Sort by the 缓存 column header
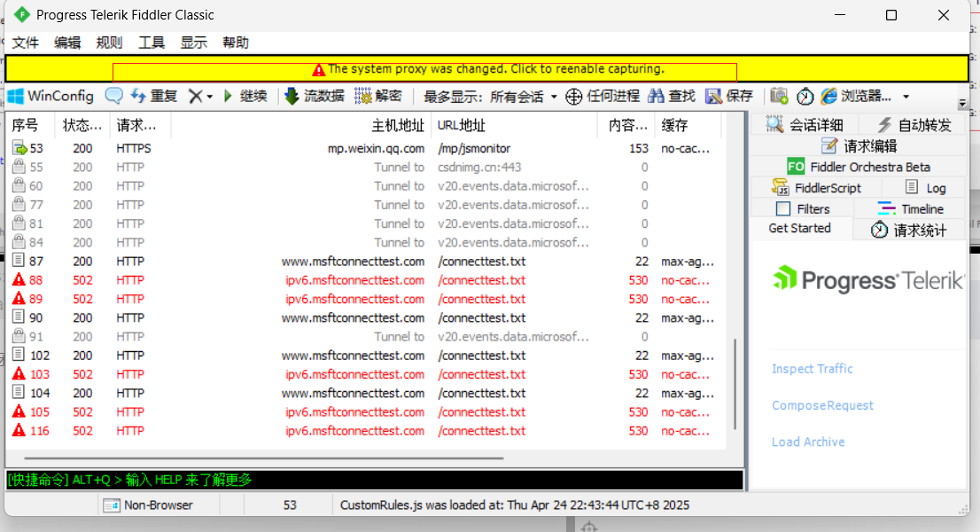Image resolution: width=980 pixels, height=532 pixels. coord(688,125)
